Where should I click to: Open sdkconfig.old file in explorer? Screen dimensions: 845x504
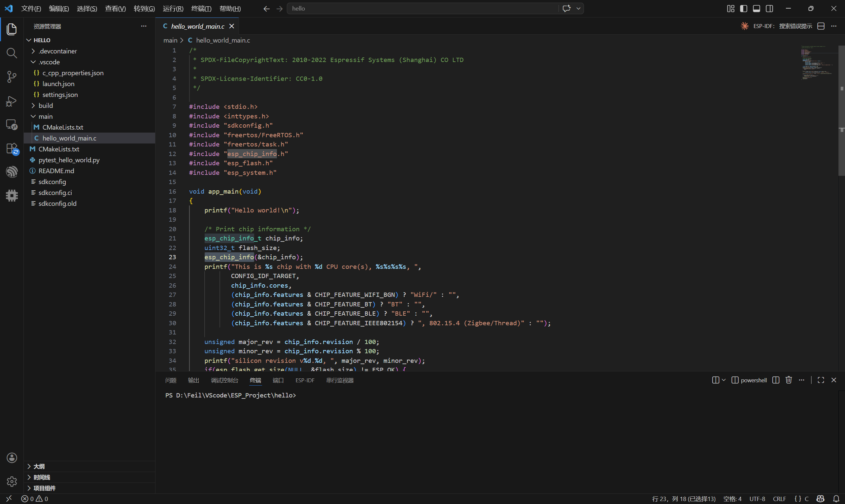coord(89,204)
